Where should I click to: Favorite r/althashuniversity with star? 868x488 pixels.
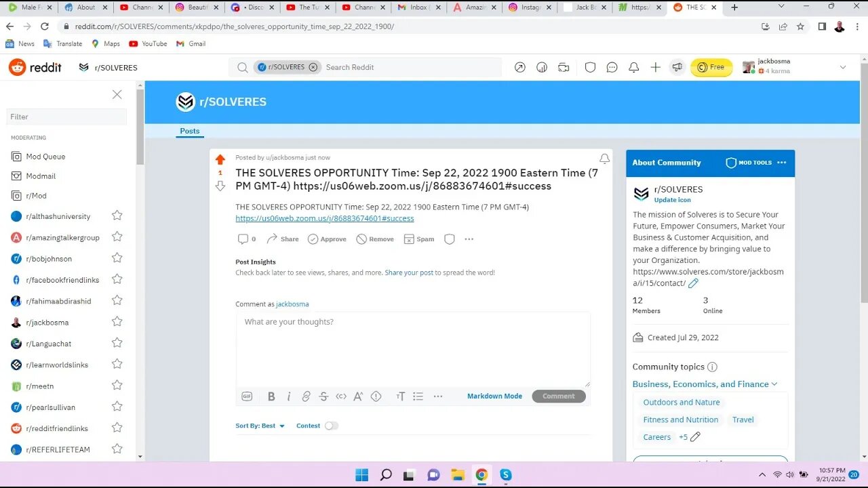[x=117, y=216]
